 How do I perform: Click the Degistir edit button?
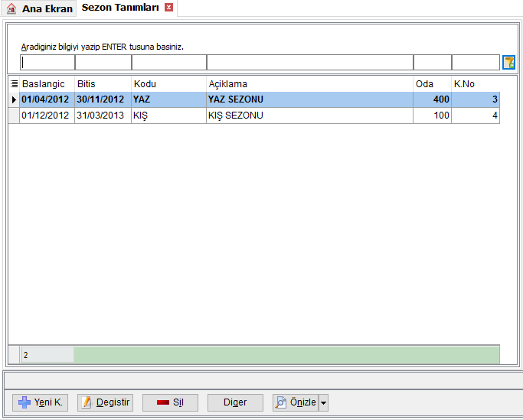pos(106,402)
